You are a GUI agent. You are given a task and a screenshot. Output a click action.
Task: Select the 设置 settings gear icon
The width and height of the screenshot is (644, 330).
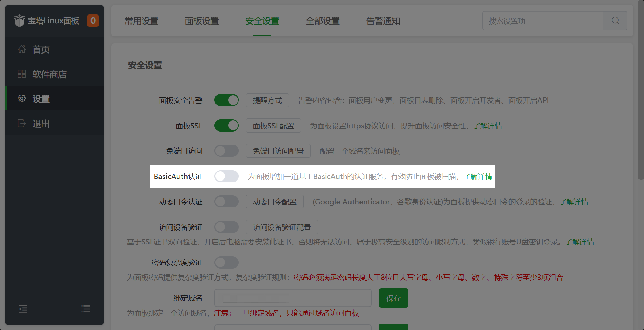[x=21, y=99]
